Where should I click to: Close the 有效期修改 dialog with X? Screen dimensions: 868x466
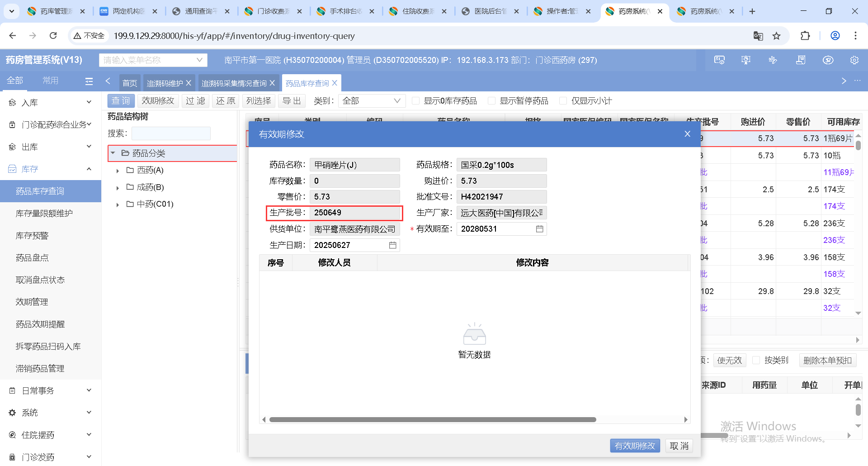688,134
